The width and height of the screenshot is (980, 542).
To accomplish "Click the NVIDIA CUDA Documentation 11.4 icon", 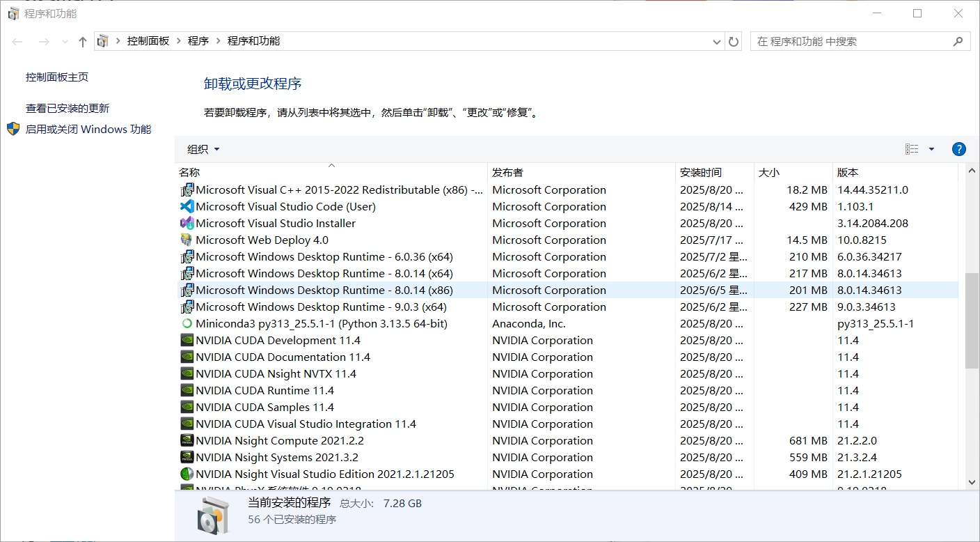I will tap(187, 357).
